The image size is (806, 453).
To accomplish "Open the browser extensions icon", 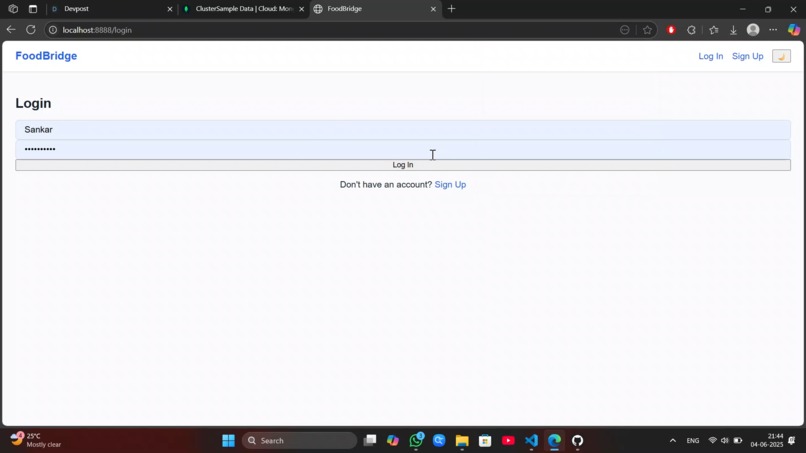I will (691, 30).
